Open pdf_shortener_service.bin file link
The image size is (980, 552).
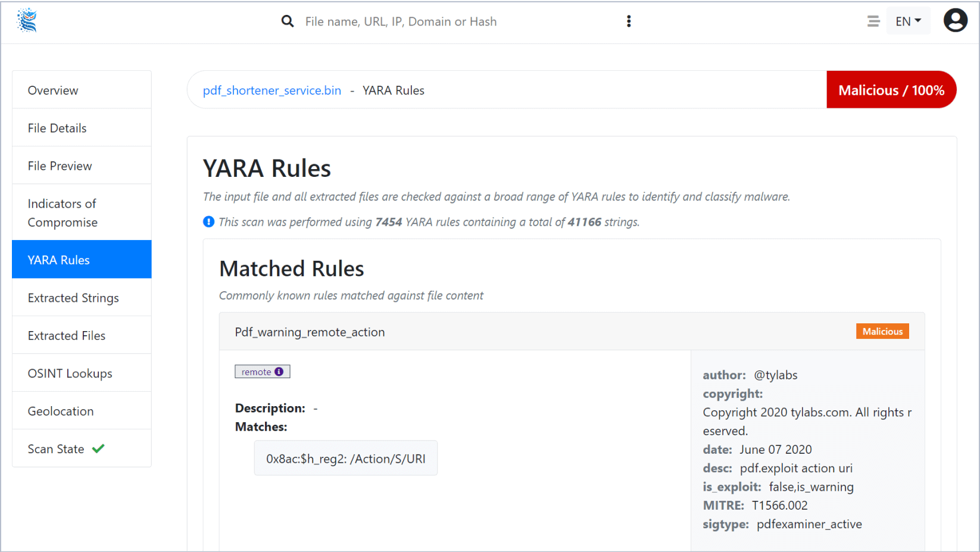click(272, 91)
